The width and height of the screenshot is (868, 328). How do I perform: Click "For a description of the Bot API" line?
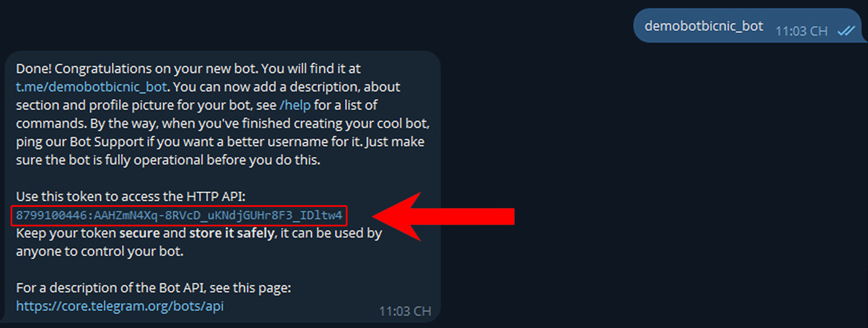[x=153, y=288]
